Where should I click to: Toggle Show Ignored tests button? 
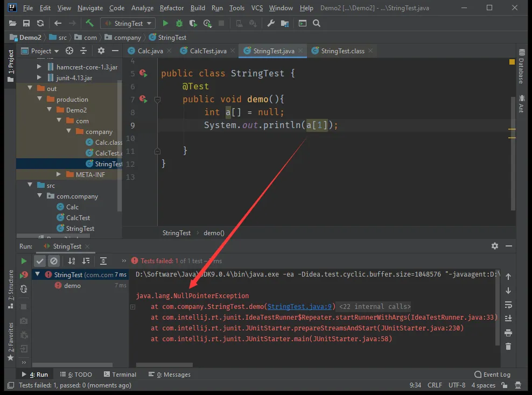[54, 261]
